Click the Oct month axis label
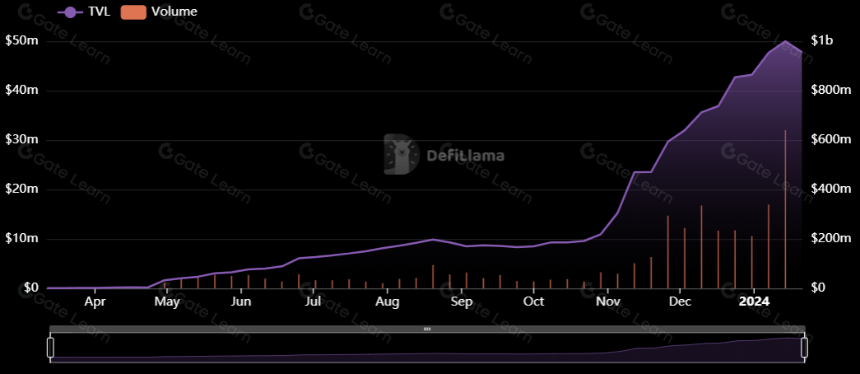The image size is (860, 374). pyautogui.click(x=534, y=302)
